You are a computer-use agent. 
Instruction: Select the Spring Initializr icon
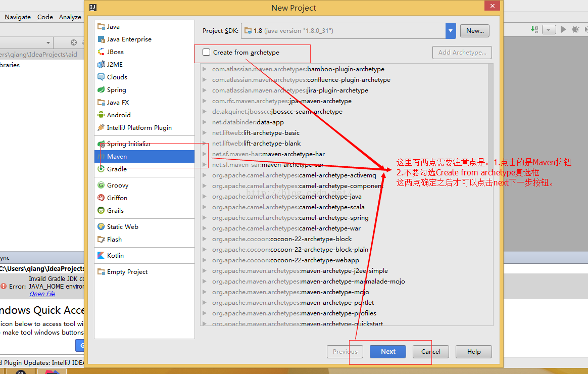click(101, 144)
